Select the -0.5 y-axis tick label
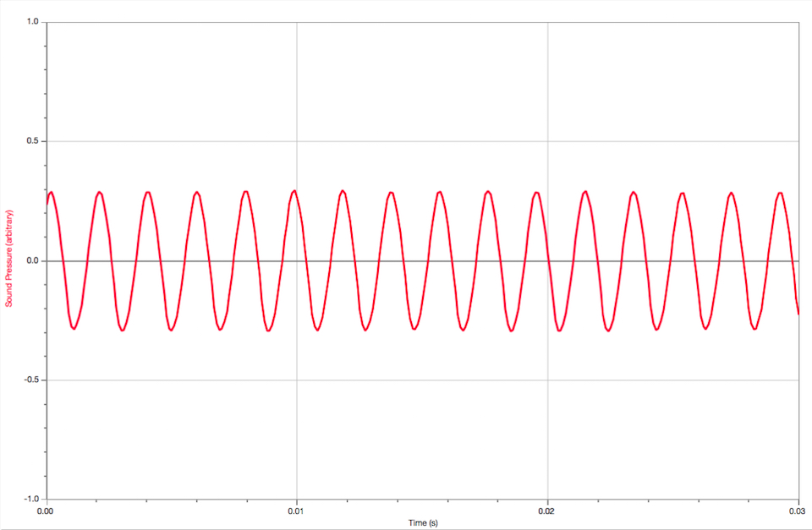812x530 pixels. point(30,380)
